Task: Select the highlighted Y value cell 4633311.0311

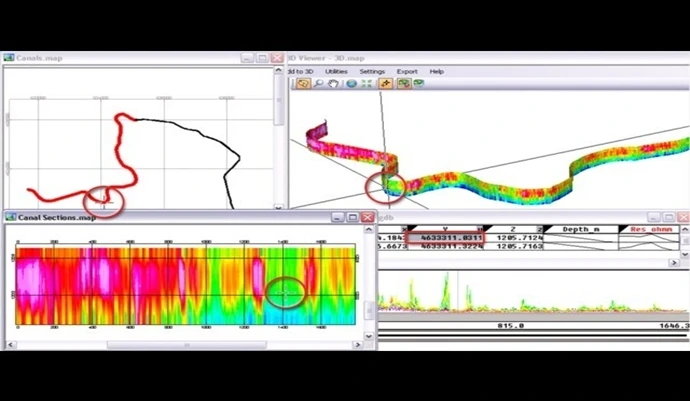Action: [x=444, y=238]
